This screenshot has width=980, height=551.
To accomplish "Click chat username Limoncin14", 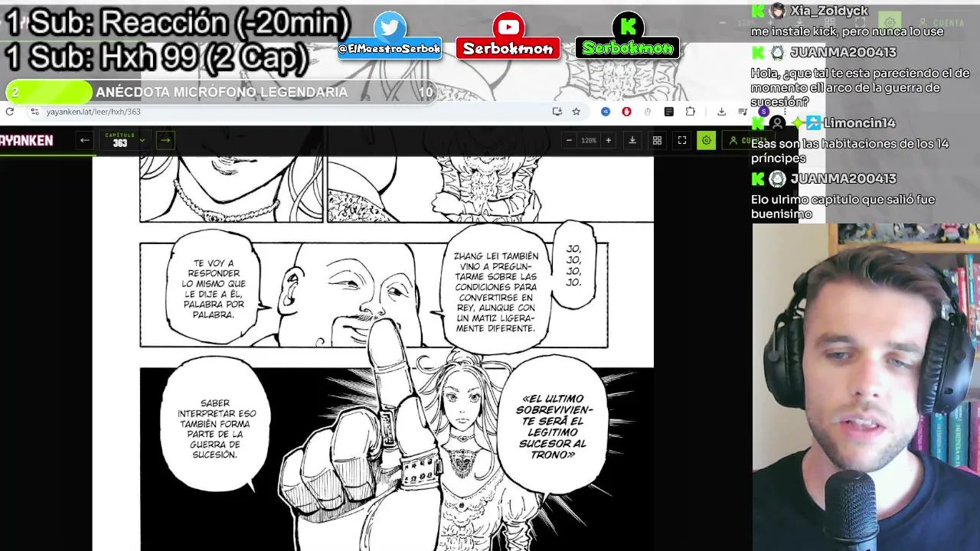I will click(x=860, y=122).
